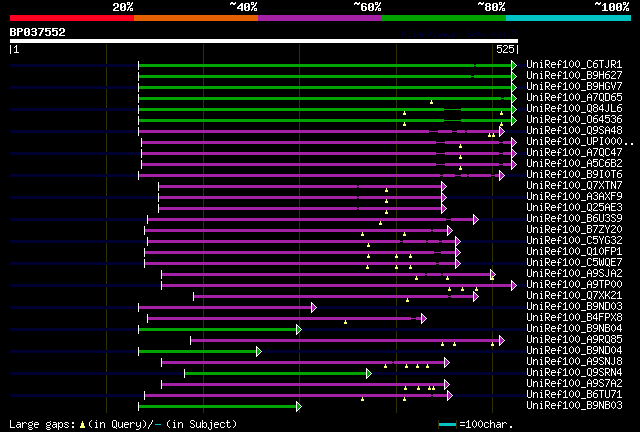Viewport: 640px width, 432px height.
Task: Click the UniRef100_B9ND04 label
Action: pyautogui.click(x=574, y=351)
